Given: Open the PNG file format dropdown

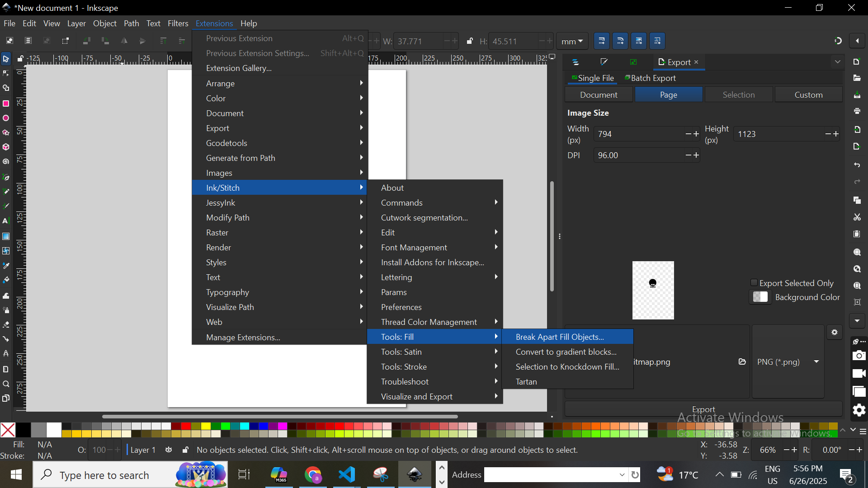Looking at the screenshot, I should tap(788, 362).
